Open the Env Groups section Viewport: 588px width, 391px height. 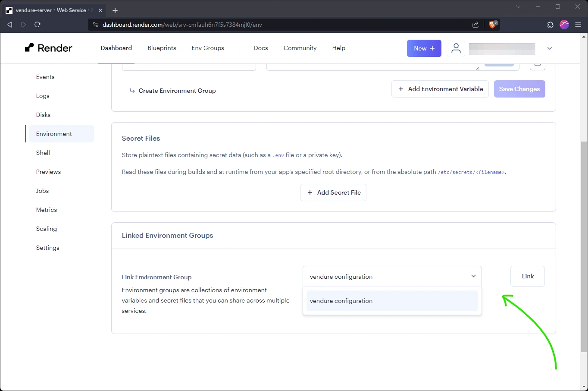point(207,48)
